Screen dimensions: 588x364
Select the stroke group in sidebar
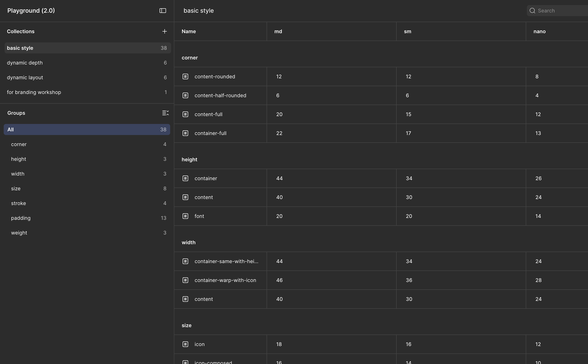pyautogui.click(x=87, y=203)
